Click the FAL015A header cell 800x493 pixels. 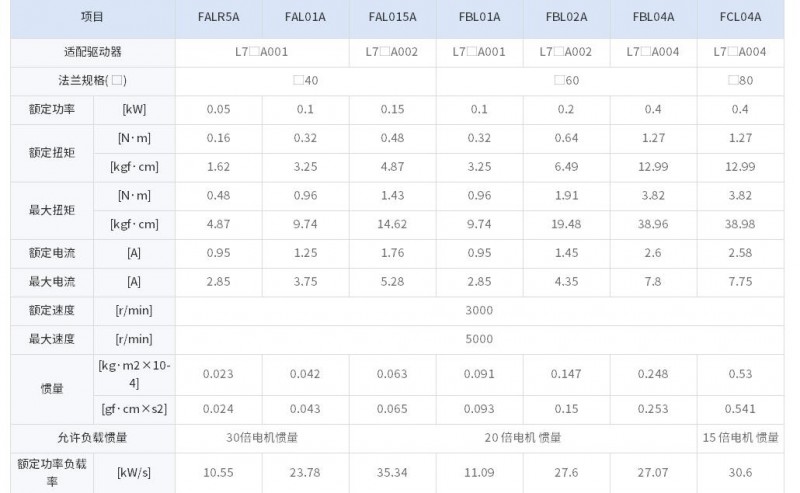point(392,17)
